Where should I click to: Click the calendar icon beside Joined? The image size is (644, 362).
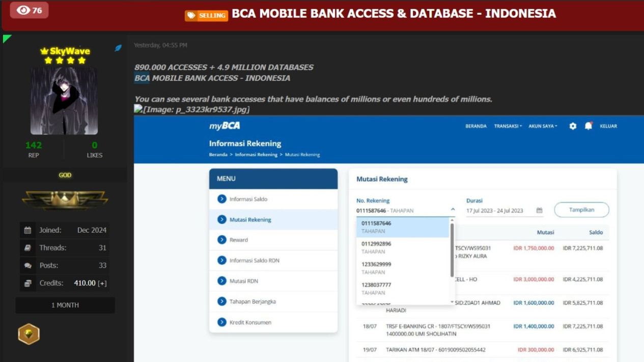click(x=28, y=230)
